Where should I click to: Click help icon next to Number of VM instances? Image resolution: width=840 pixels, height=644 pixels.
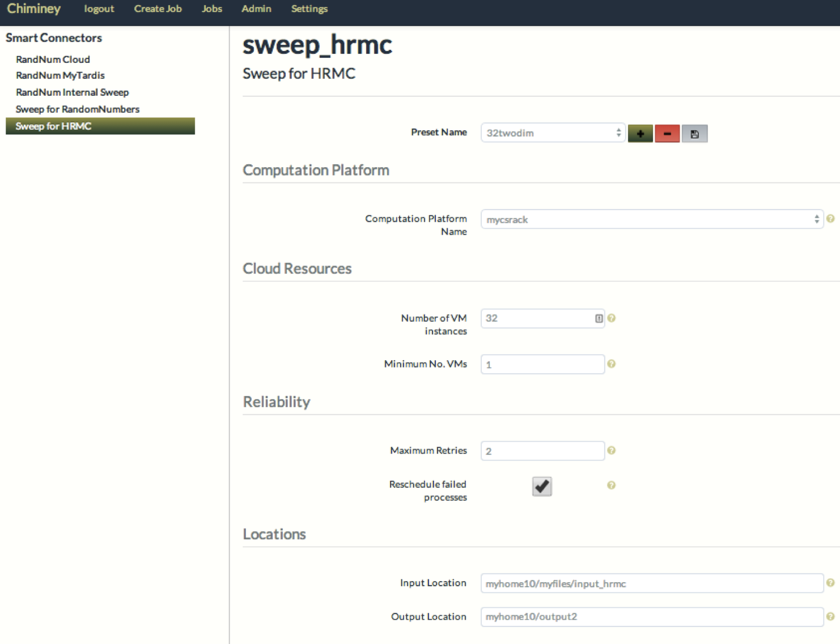point(611,318)
